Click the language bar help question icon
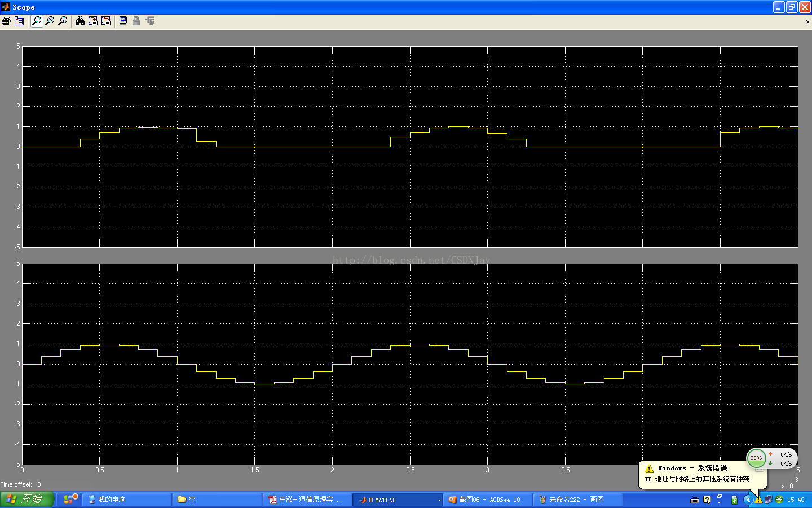This screenshot has height=508, width=812. coord(707,500)
